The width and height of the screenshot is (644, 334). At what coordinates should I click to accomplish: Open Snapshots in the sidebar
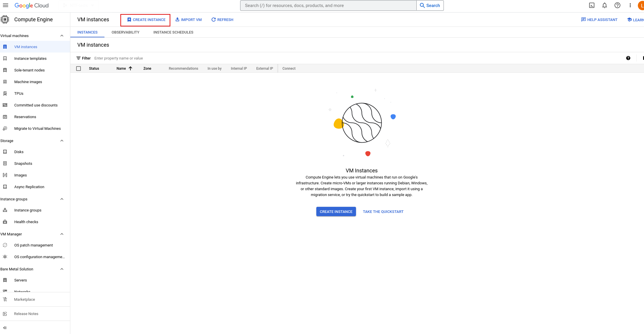tap(23, 163)
